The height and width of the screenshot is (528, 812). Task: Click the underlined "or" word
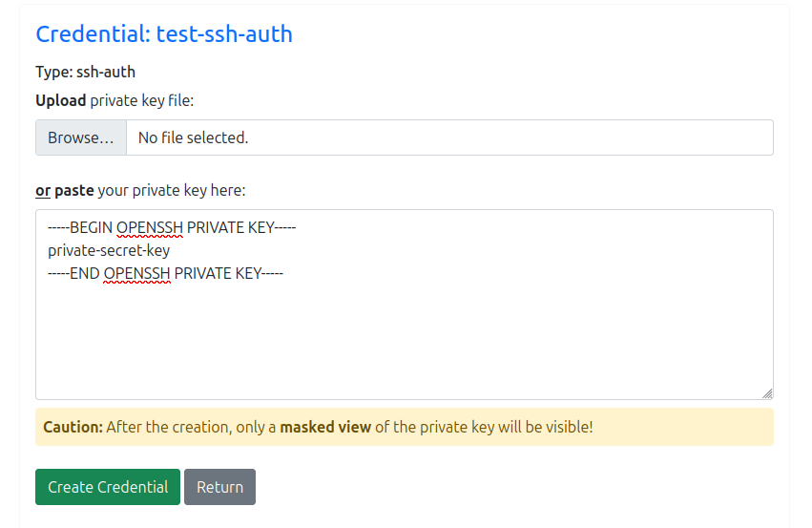[43, 190]
